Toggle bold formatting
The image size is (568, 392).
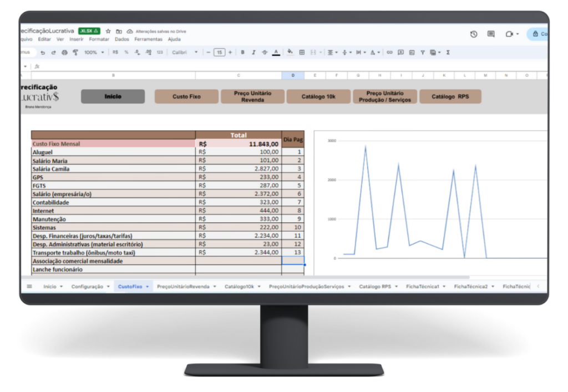(243, 52)
